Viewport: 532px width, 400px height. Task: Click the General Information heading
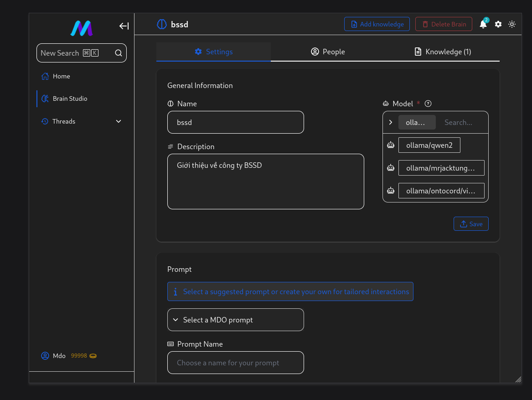pos(200,86)
